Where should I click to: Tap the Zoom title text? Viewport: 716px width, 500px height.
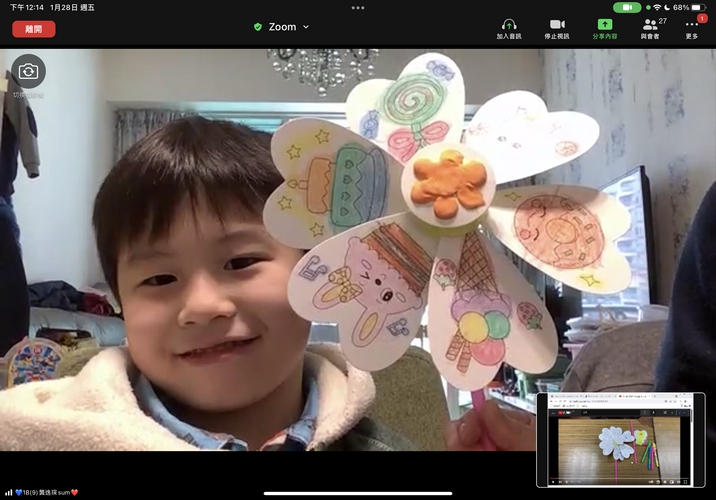tap(282, 27)
